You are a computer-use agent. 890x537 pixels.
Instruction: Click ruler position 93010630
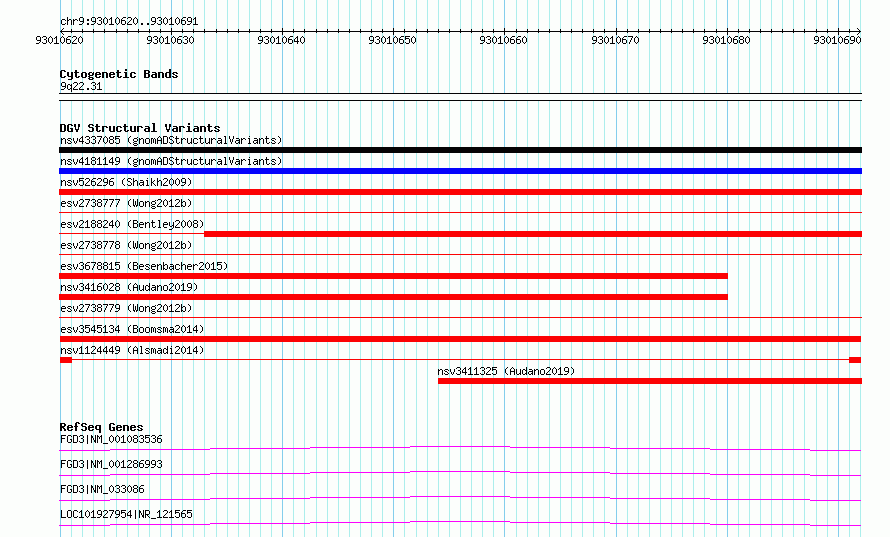tap(170, 40)
